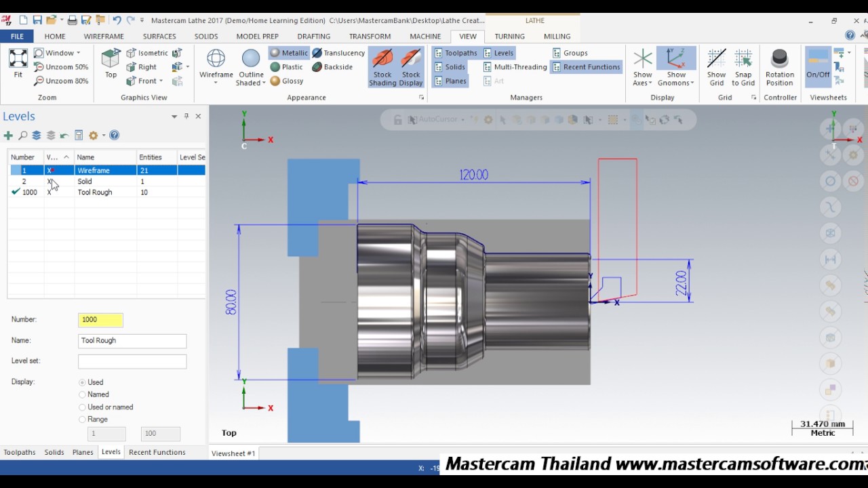Screen dimensions: 868x488
Task: Expand the Show Gnomons dropdown arrow
Action: pyautogui.click(x=692, y=83)
